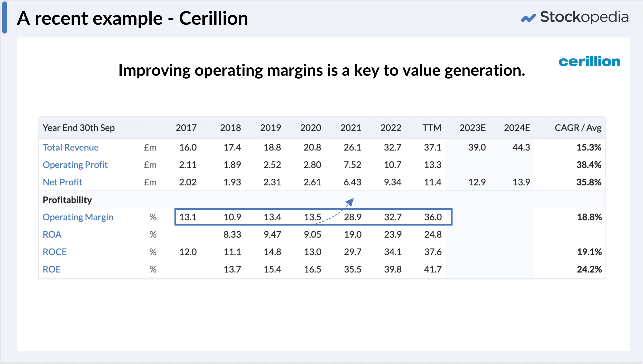Click the ROE metric link
Viewport: 643px width, 364px height.
tap(52, 270)
